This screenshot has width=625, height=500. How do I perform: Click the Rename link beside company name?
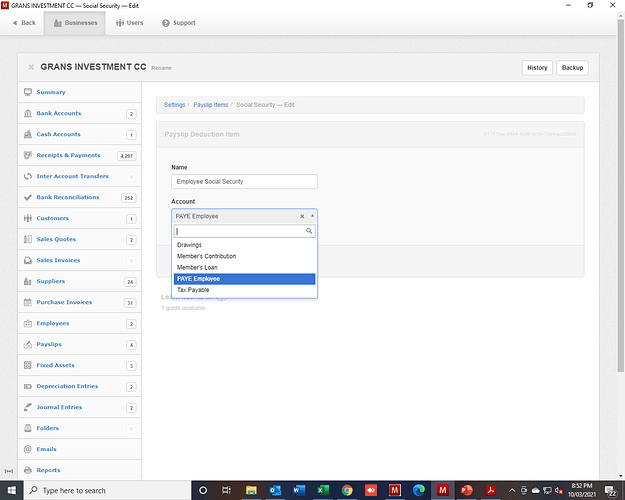[161, 68]
